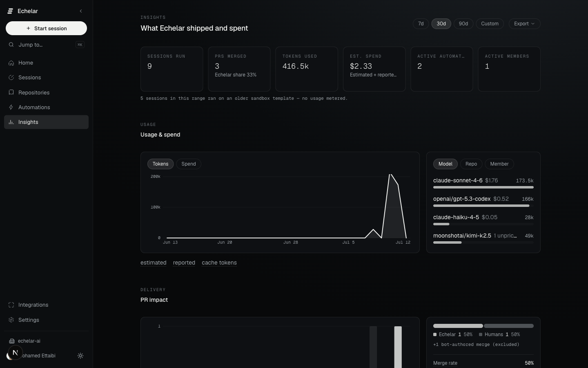The image size is (588, 368).
Task: Click the Insights bar chart icon
Action: tap(11, 122)
